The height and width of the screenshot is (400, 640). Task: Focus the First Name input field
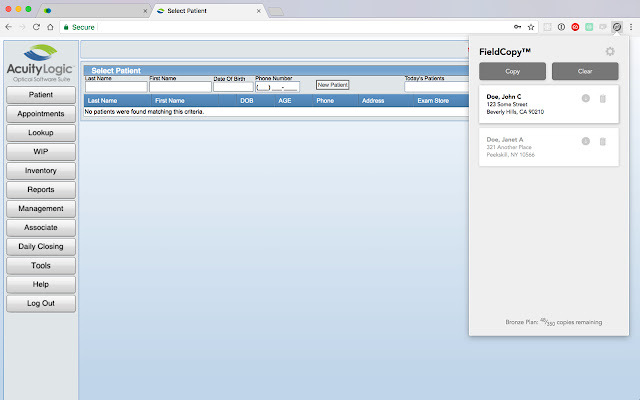(x=180, y=87)
